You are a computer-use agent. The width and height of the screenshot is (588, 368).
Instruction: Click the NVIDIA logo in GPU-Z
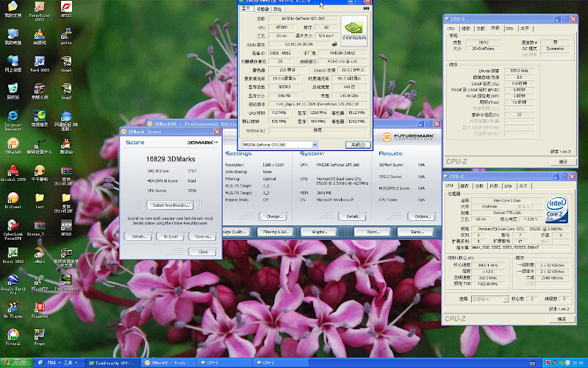click(x=354, y=31)
